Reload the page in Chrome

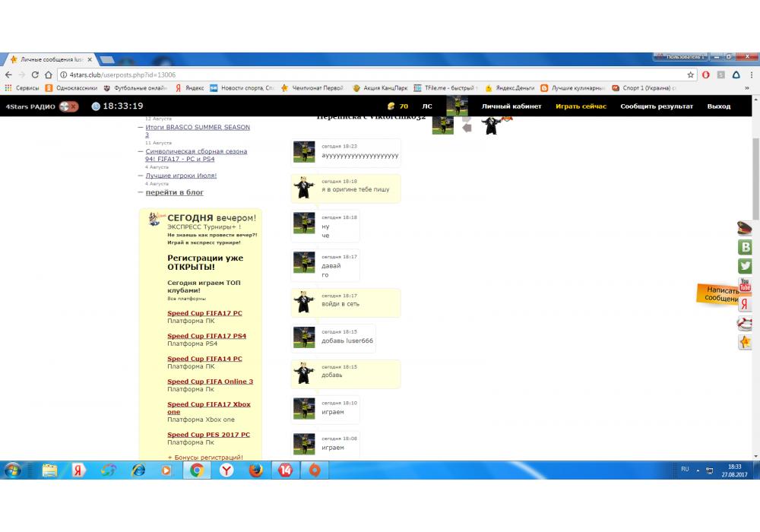[35, 75]
